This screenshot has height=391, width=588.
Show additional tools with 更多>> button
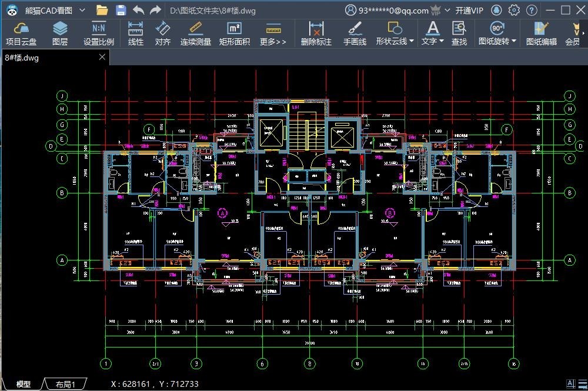273,34
